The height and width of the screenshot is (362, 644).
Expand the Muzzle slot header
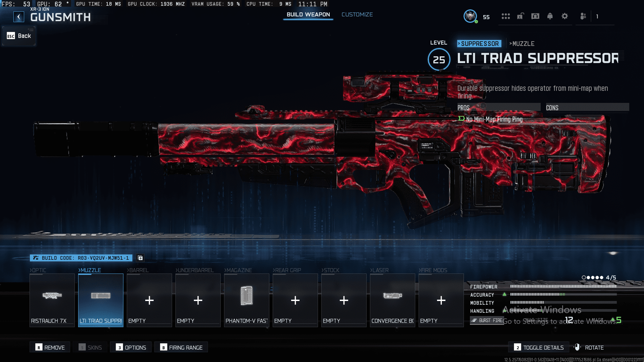point(90,270)
